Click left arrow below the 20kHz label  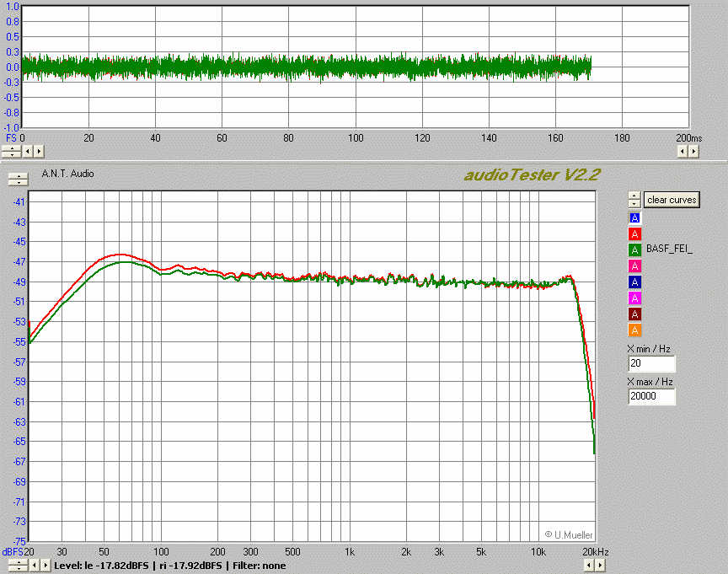[589, 566]
